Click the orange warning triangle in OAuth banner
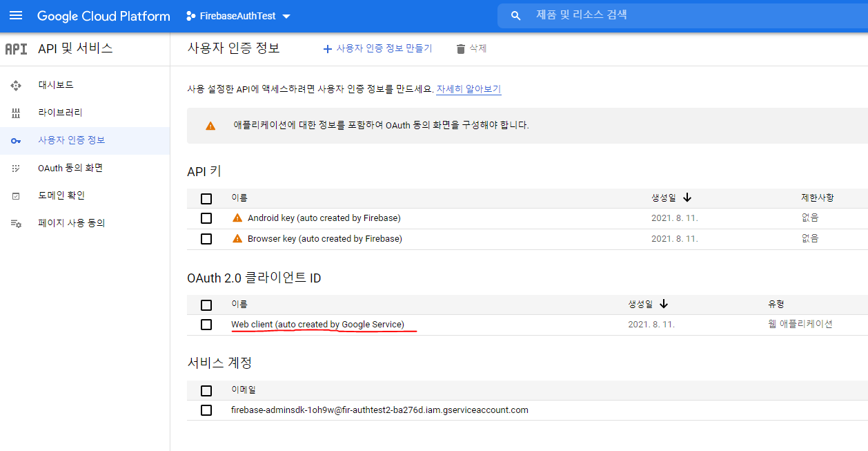The height and width of the screenshot is (451, 868). pyautogui.click(x=210, y=126)
